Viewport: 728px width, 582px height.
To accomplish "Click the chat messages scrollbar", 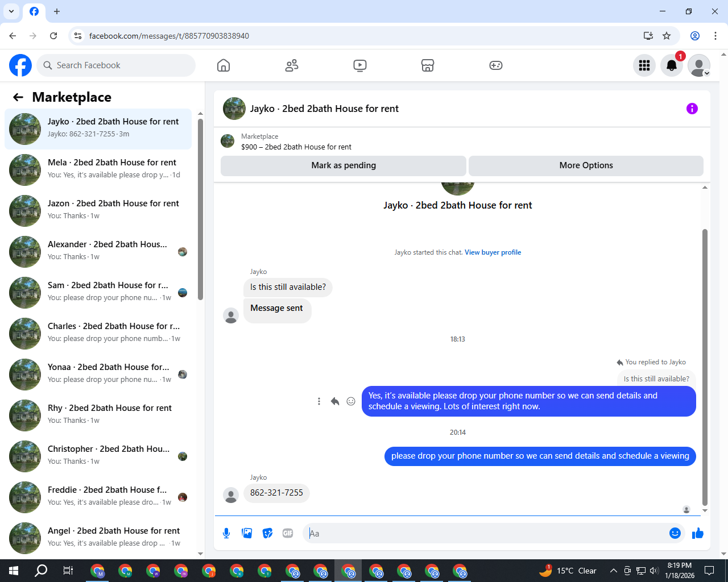I will click(705, 367).
